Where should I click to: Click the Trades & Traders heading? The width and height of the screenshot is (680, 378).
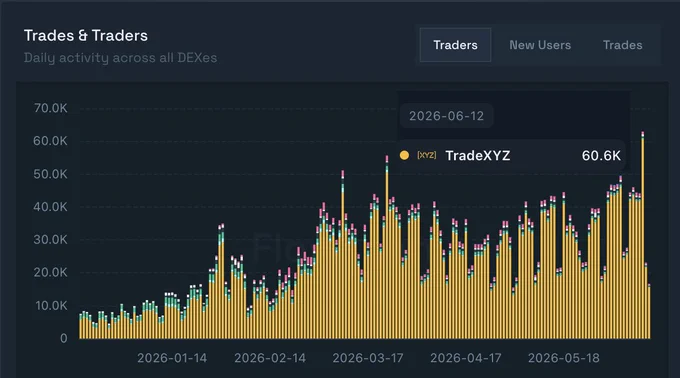coord(86,36)
